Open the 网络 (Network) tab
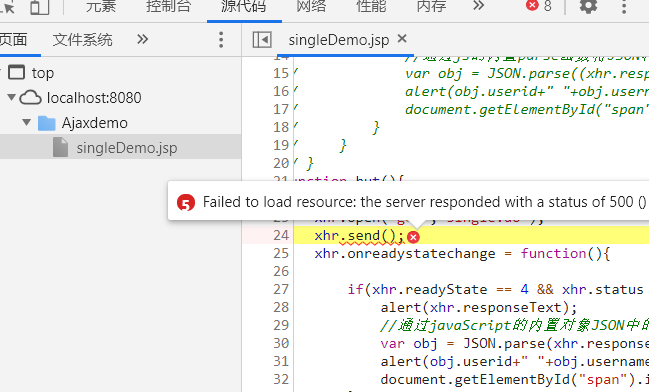The image size is (649, 392). point(311,6)
